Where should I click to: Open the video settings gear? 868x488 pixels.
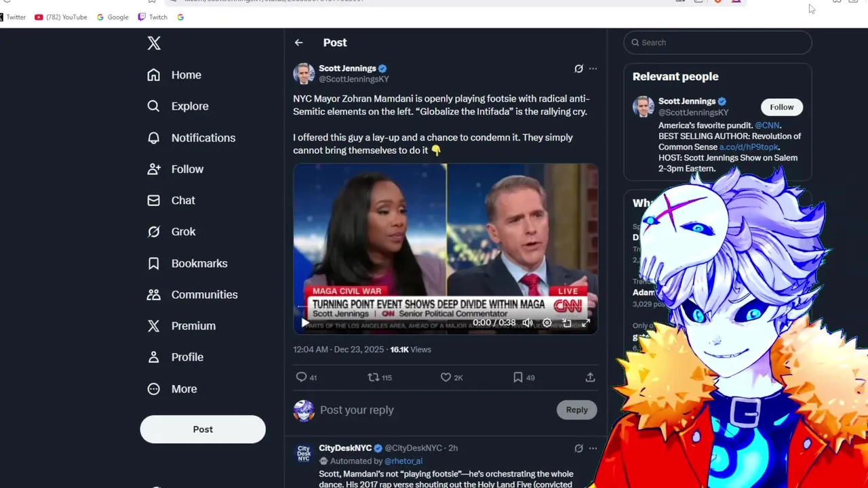(547, 323)
